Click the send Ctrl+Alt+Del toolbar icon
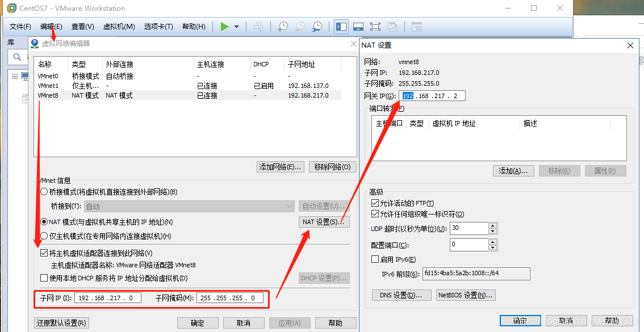644x332 pixels. click(258, 27)
